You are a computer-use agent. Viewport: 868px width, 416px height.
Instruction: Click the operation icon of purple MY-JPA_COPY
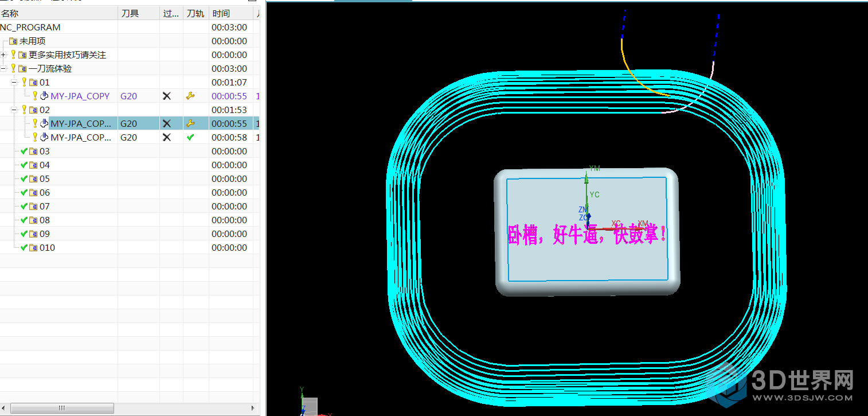click(44, 96)
